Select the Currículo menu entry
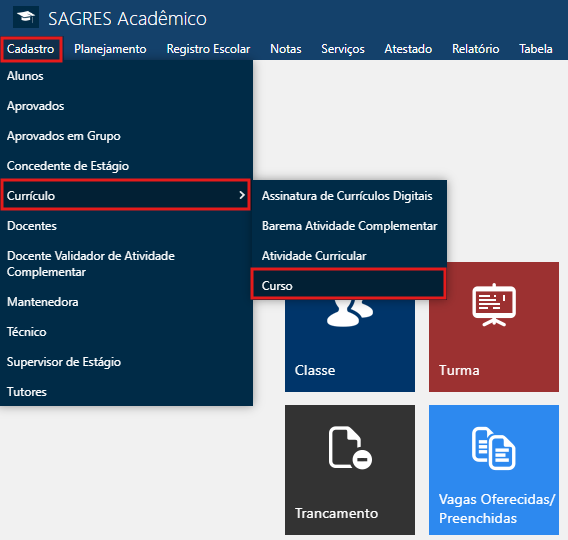Screen dimensions: 568x540 (126, 196)
